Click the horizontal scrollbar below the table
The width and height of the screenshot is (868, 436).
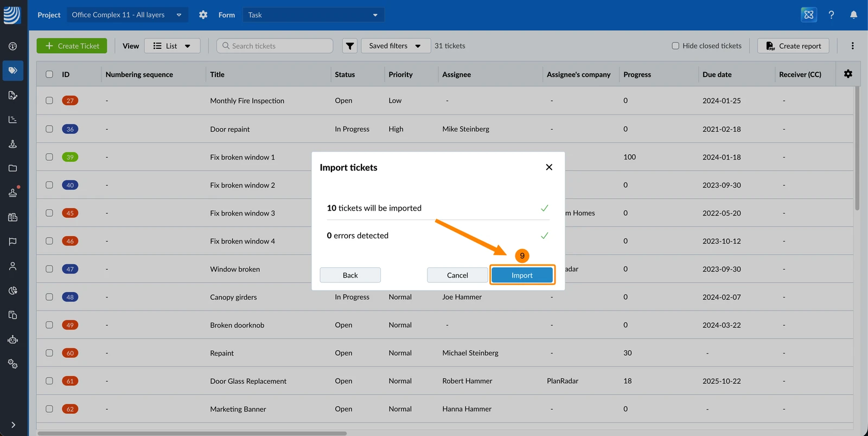[x=192, y=433]
